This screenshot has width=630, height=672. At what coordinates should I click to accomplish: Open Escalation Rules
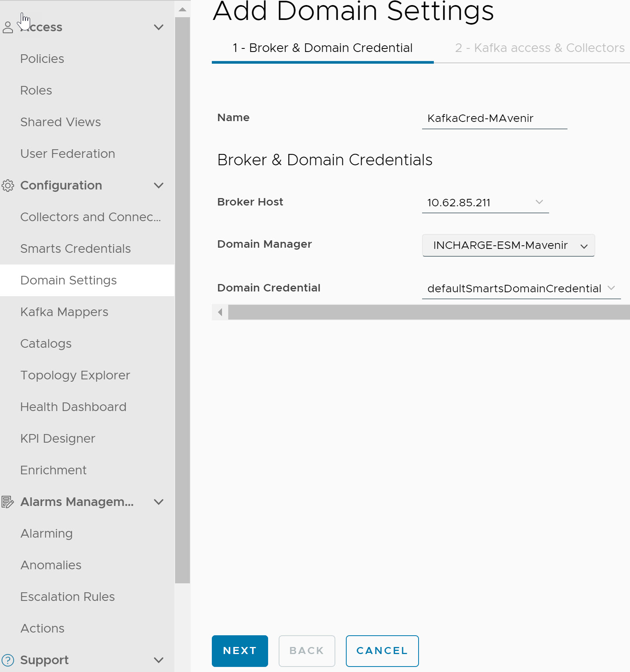tap(68, 597)
